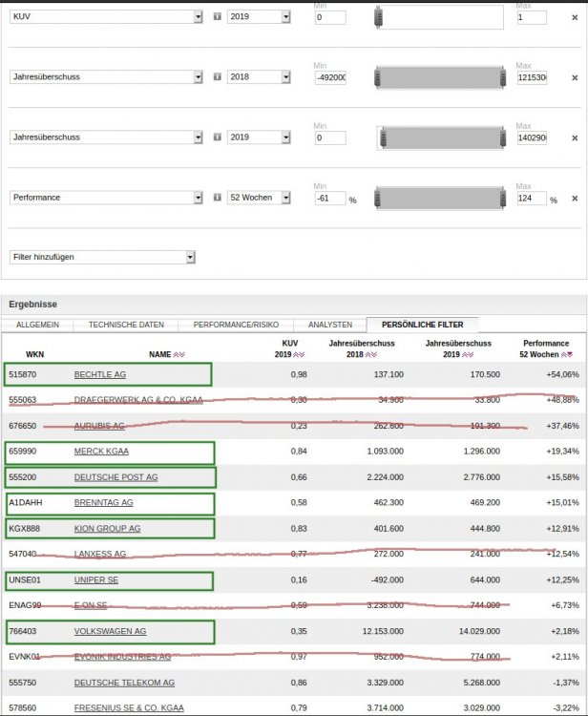Click WKN cell UNSE01
This screenshot has height=716, width=588.
pos(25,579)
